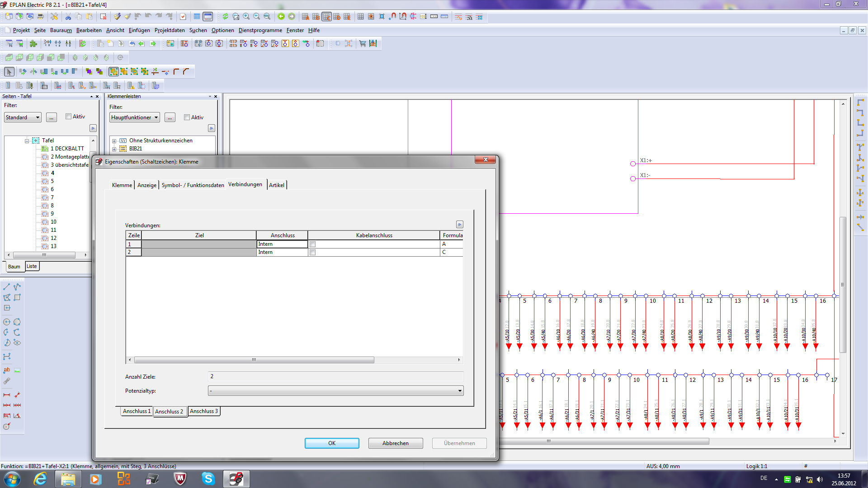Click the top corner connection icon on right toolbar

(x=860, y=103)
